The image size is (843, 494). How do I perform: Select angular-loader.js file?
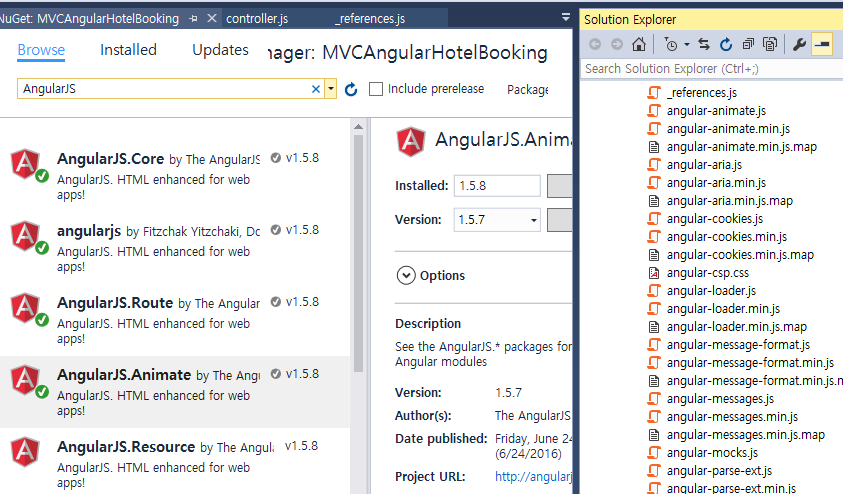coord(711,291)
